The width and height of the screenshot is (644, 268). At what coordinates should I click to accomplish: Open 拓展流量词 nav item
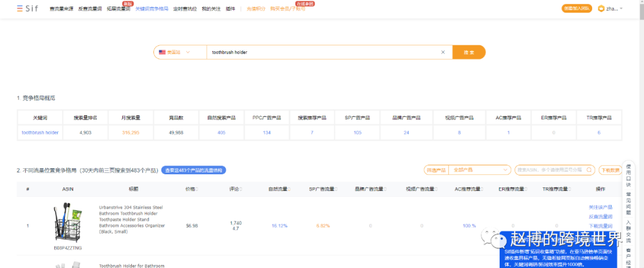118,8
